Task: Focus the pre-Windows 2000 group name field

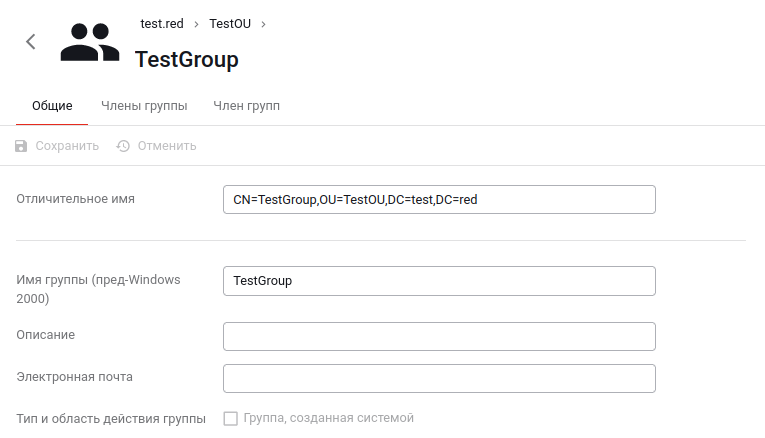Action: coord(439,281)
